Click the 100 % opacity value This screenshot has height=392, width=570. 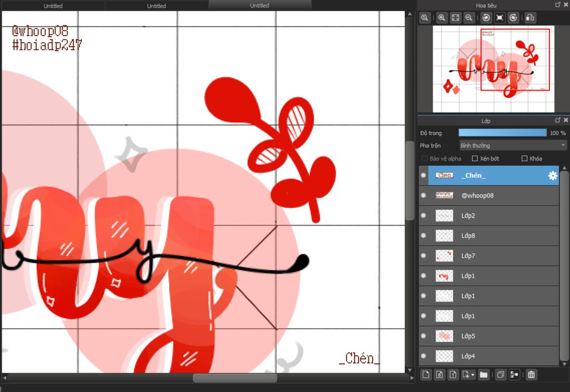pos(558,133)
